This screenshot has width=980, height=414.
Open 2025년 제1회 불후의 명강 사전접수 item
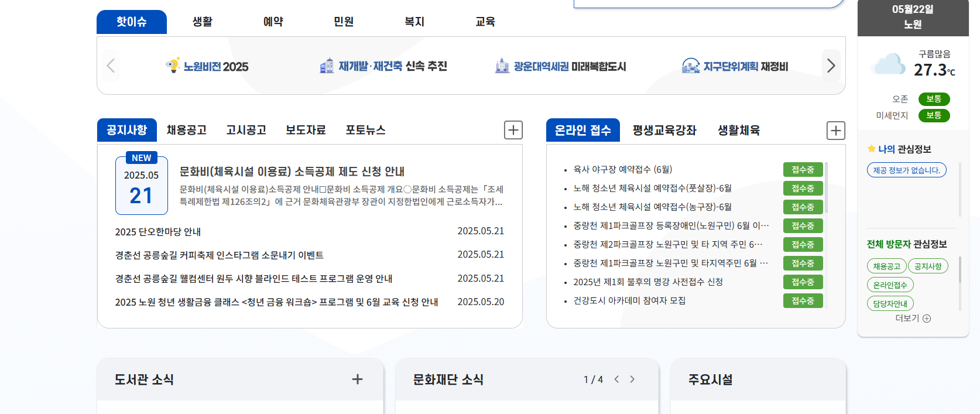648,282
